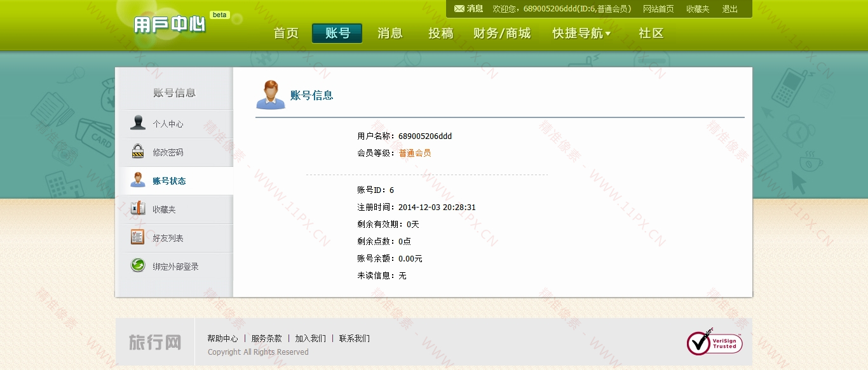Click the user icon beside 账号状态
Screen dimensions: 868x370
[x=138, y=180]
